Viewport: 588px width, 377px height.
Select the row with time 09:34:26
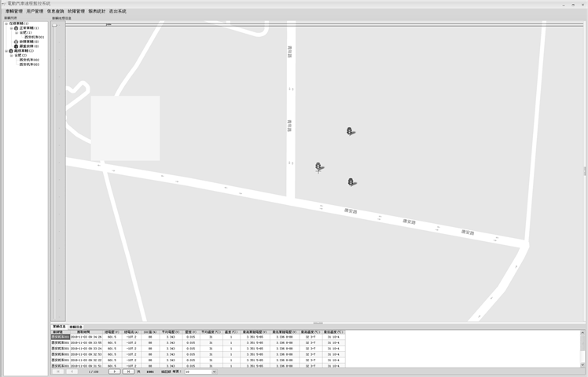click(198, 337)
